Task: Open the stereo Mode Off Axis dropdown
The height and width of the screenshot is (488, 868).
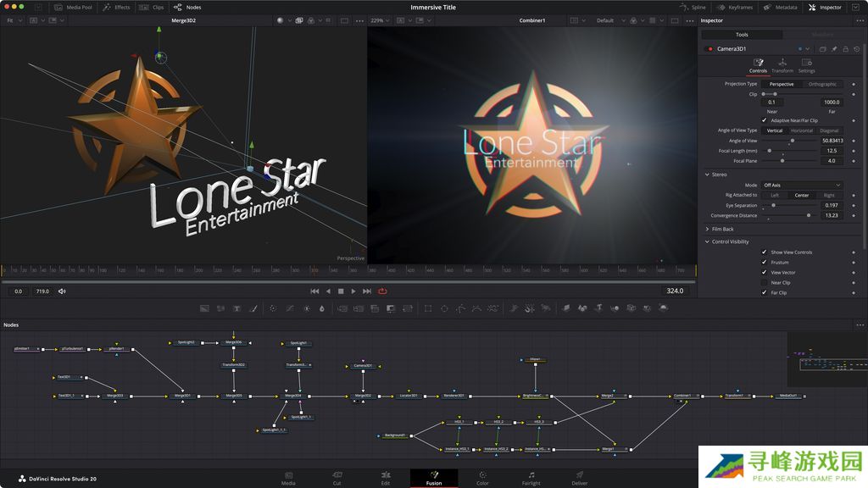Action: pyautogui.click(x=801, y=185)
